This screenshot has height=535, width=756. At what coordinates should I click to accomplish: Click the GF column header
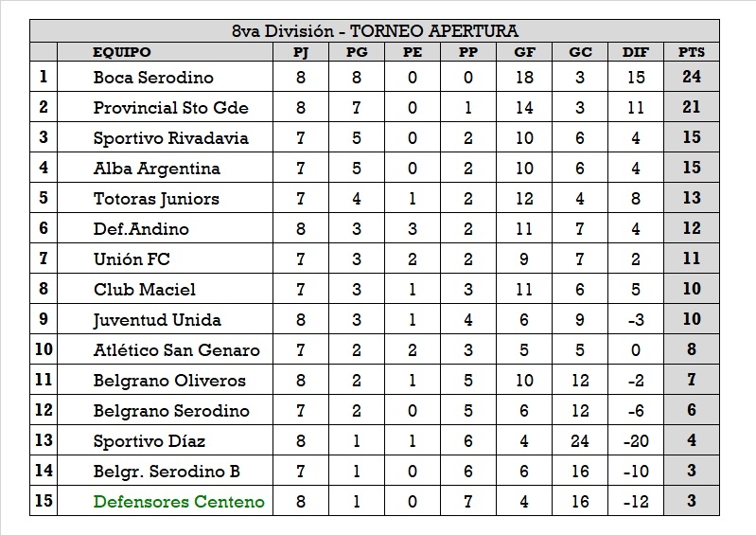click(525, 53)
